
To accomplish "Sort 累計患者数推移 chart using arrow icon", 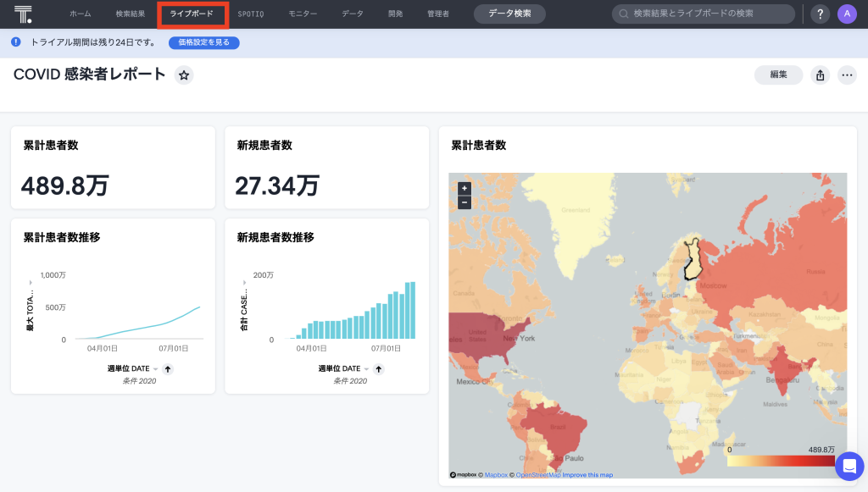I will [x=168, y=368].
